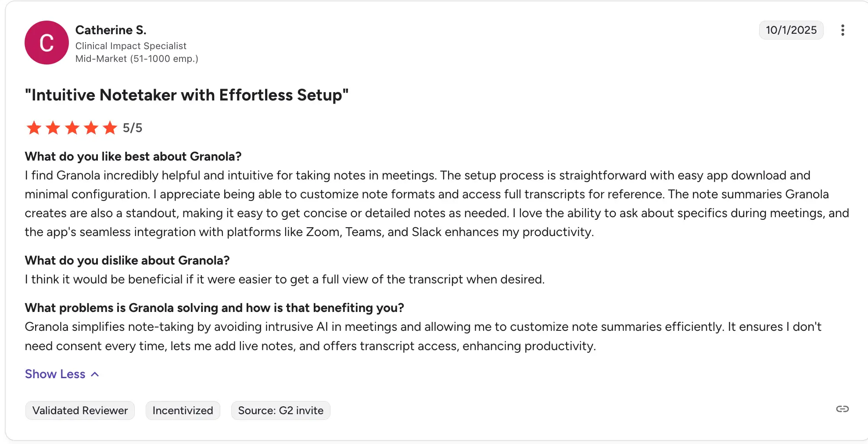Click the second rating star
This screenshot has height=444, width=868.
(x=53, y=128)
